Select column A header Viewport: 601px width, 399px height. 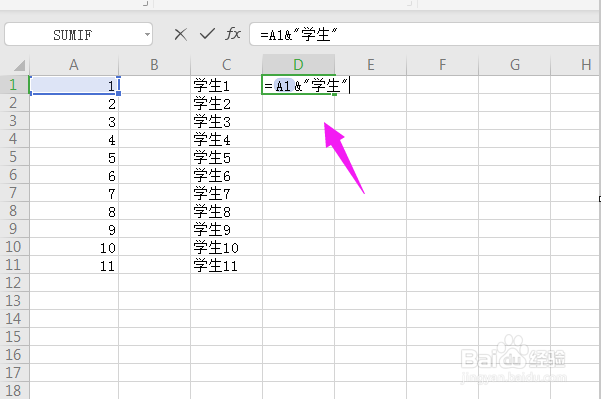[74, 65]
